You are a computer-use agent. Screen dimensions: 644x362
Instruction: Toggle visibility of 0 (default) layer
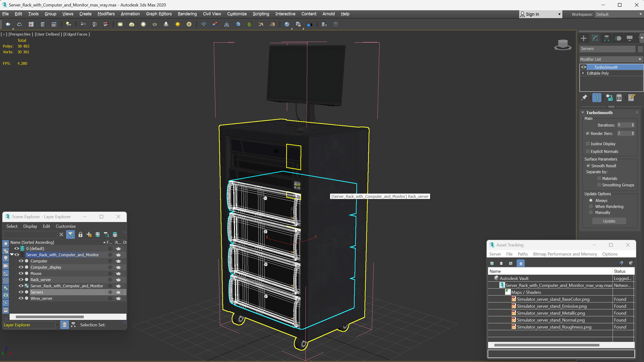[17, 249]
